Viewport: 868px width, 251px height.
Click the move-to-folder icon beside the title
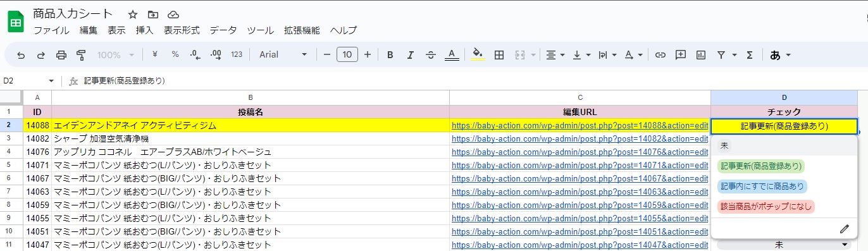tap(153, 15)
